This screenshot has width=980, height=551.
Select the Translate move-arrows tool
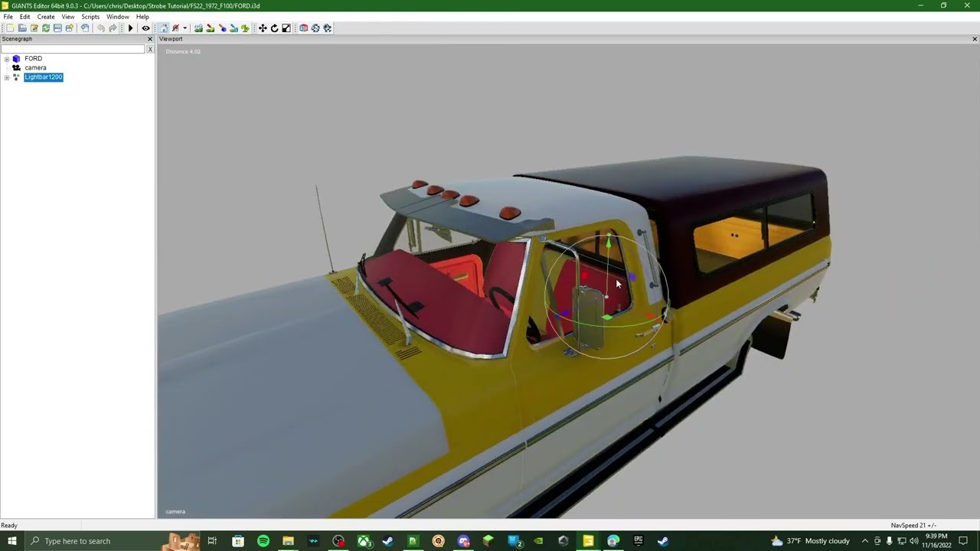click(263, 28)
